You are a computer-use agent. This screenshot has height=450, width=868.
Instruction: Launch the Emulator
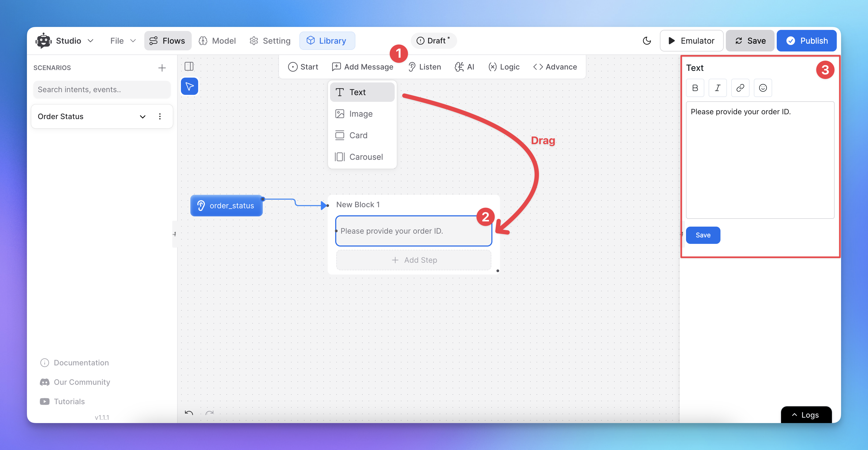click(691, 41)
